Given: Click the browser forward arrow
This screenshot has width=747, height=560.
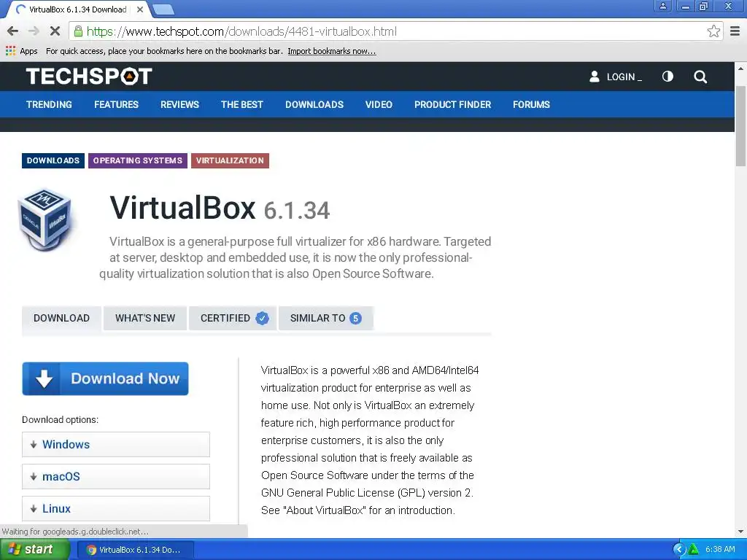Looking at the screenshot, I should [34, 31].
